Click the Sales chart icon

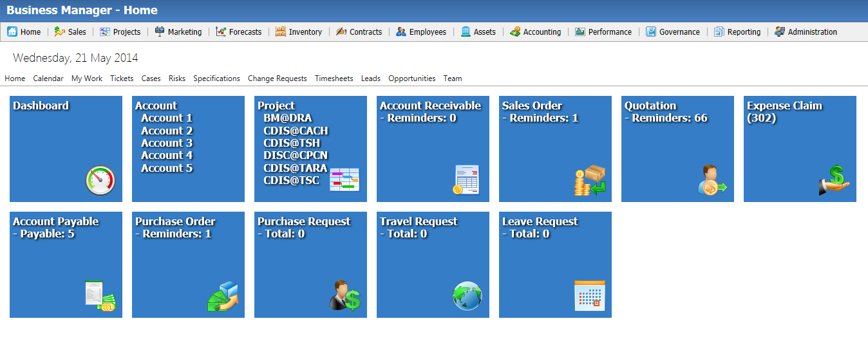point(60,32)
